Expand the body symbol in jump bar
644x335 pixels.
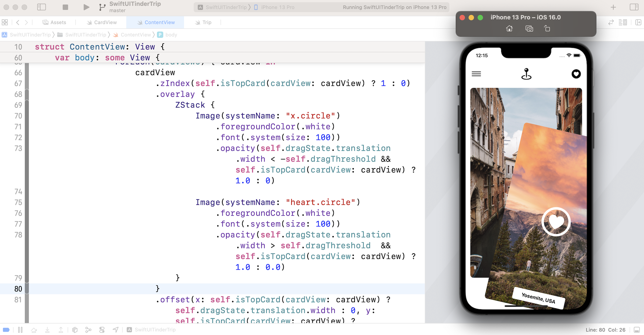coord(171,35)
